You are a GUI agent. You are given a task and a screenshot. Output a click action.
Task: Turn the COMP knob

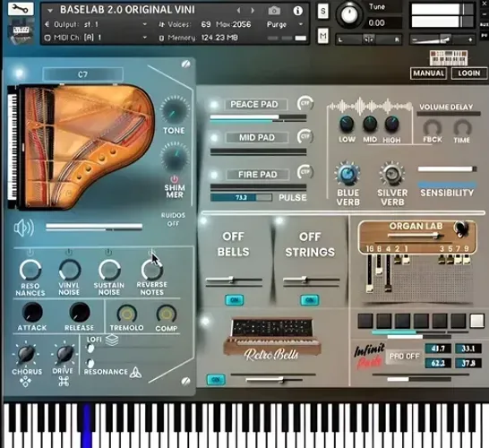(x=167, y=314)
